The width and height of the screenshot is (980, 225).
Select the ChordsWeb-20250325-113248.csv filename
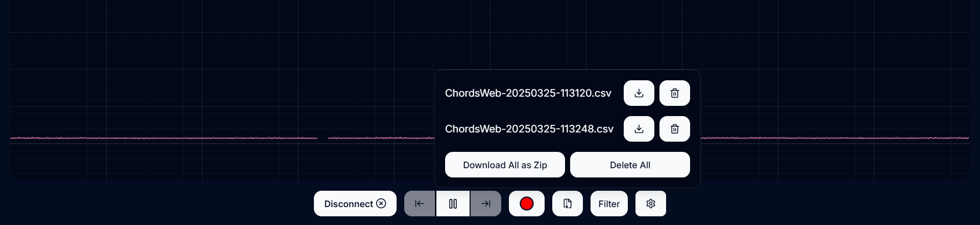pos(529,129)
